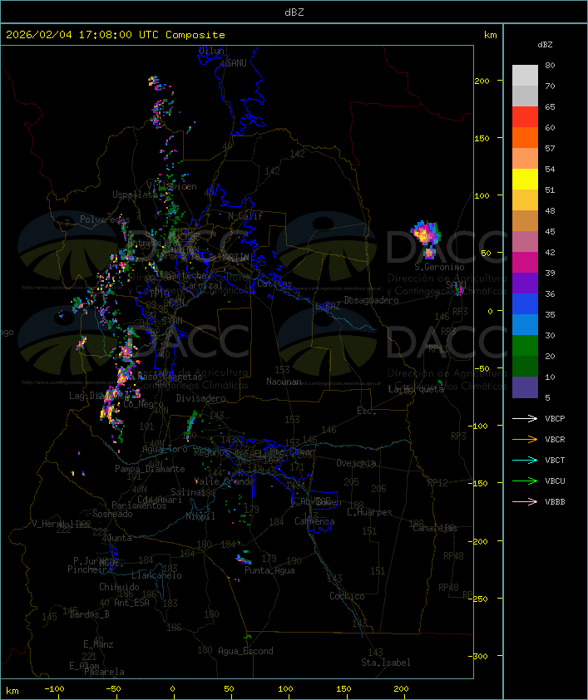Screen dimensions: 588x700
Task: Pick the light orange 54-57 dBZ swatch
Action: (x=525, y=158)
